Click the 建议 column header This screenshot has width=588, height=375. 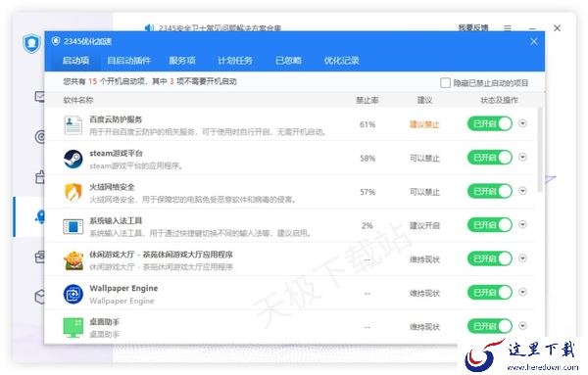pos(425,100)
